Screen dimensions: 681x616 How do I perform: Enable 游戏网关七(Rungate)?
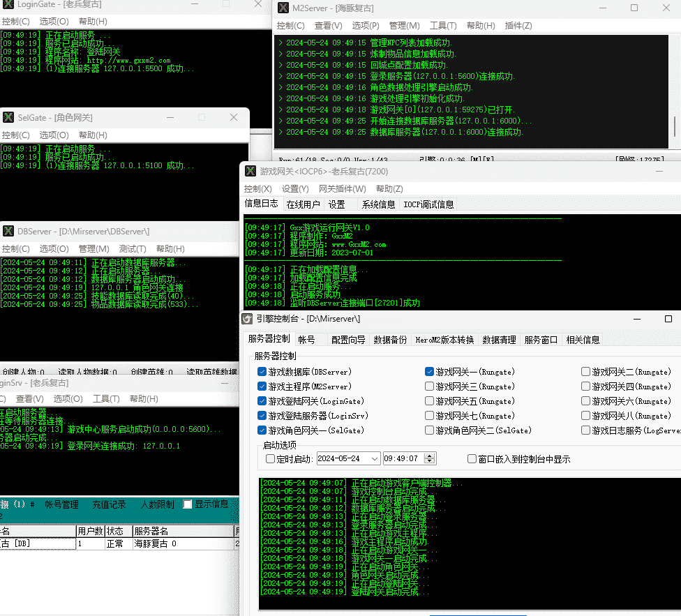pyautogui.click(x=429, y=416)
